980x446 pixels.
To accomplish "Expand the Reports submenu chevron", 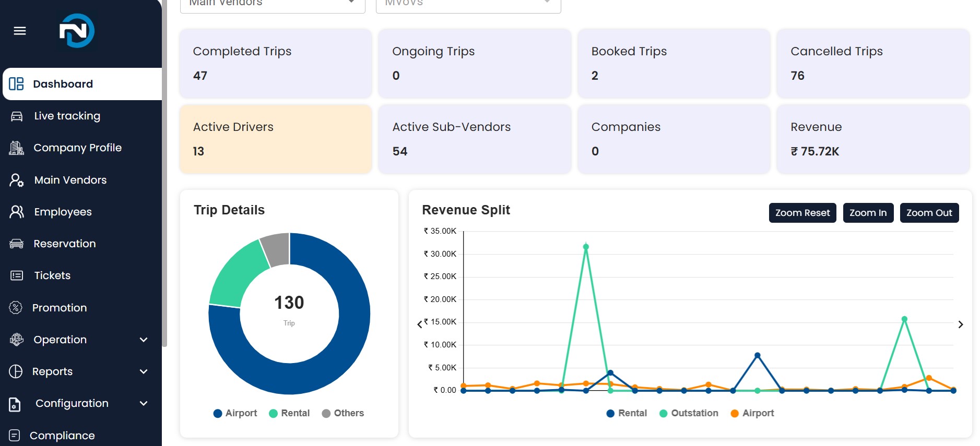I will [x=144, y=371].
